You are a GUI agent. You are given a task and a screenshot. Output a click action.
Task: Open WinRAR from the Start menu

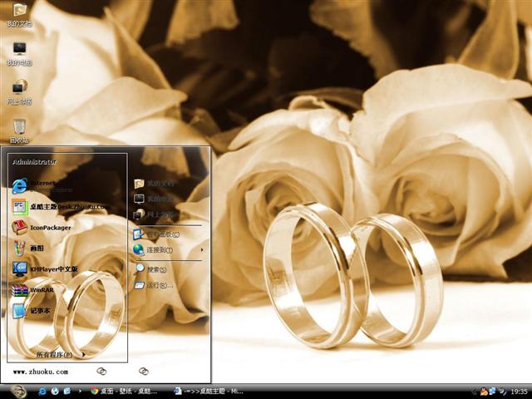[x=32, y=290]
